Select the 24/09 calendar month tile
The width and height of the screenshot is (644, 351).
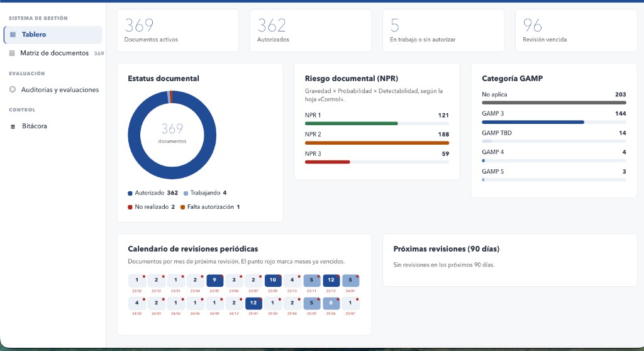pos(214,303)
